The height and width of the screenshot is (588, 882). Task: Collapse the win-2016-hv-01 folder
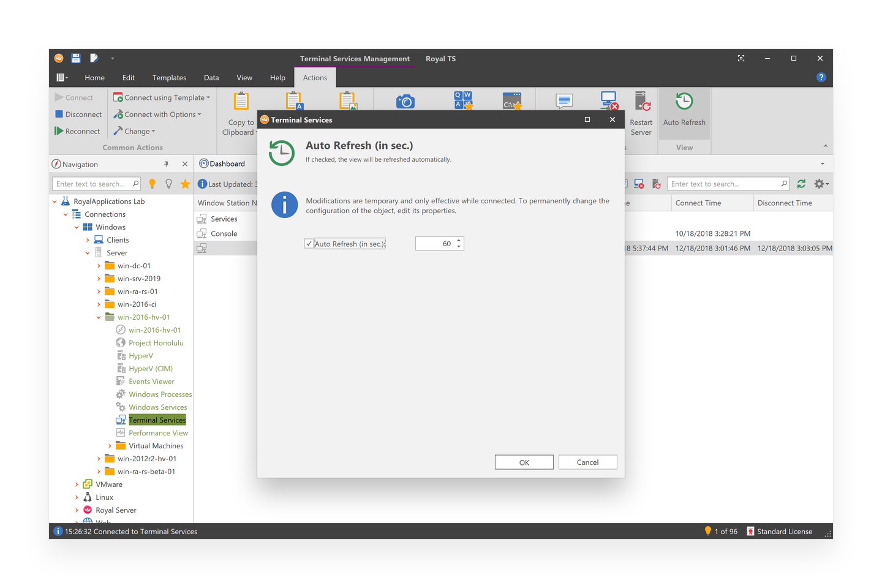point(99,317)
